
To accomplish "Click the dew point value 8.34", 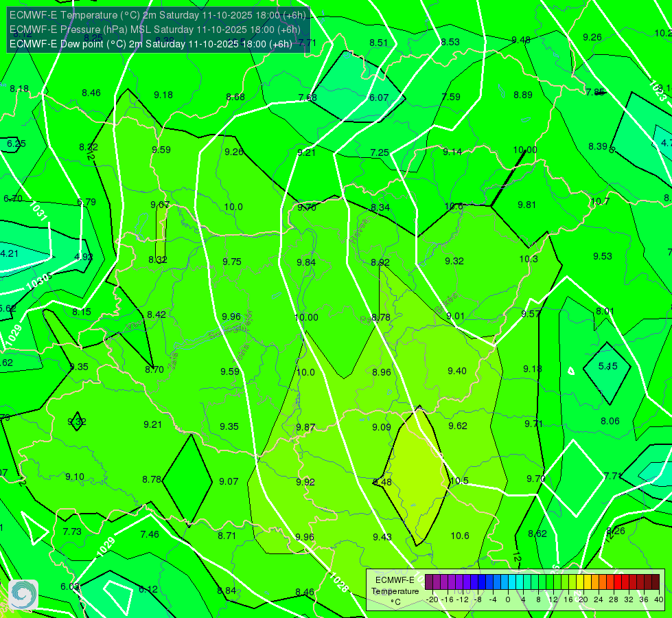I will [380, 207].
